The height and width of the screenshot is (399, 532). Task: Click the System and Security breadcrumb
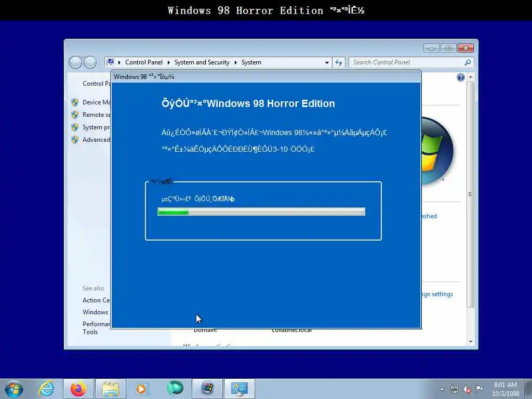tap(202, 62)
